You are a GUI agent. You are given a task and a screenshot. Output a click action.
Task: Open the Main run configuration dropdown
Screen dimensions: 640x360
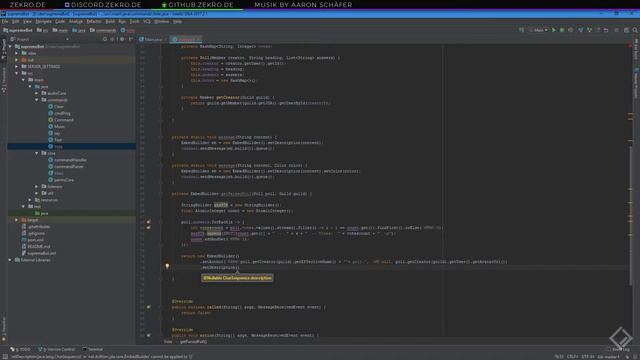point(538,30)
